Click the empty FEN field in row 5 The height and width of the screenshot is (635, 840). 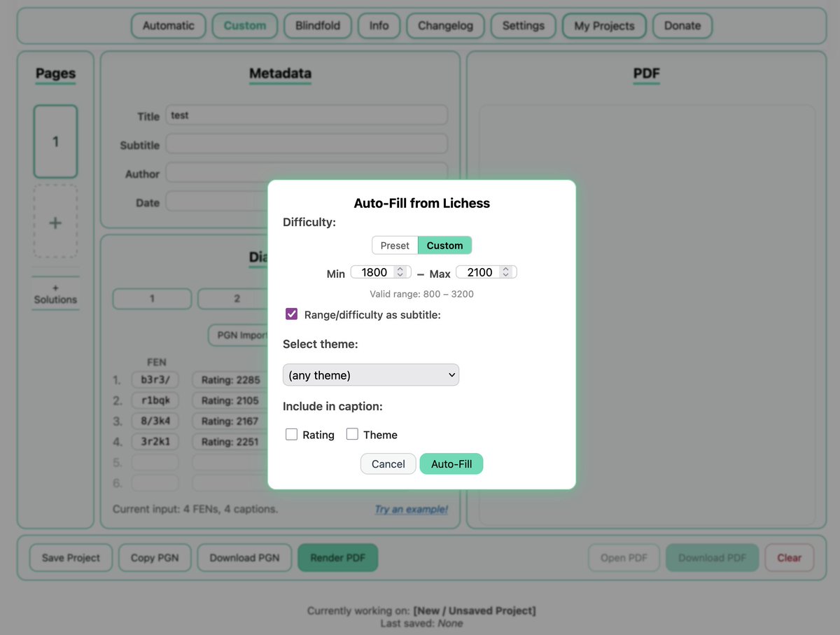tap(155, 463)
